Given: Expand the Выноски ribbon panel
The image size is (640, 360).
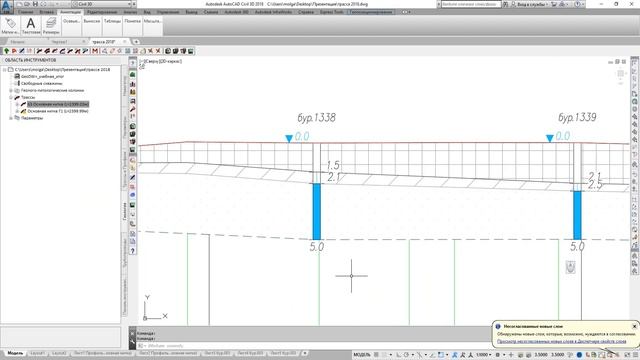Looking at the screenshot, I should (x=92, y=21).
